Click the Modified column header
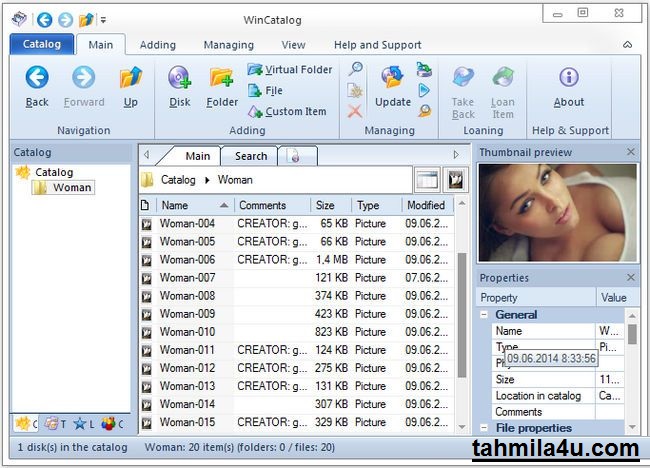Image resolution: width=650 pixels, height=468 pixels. click(428, 205)
